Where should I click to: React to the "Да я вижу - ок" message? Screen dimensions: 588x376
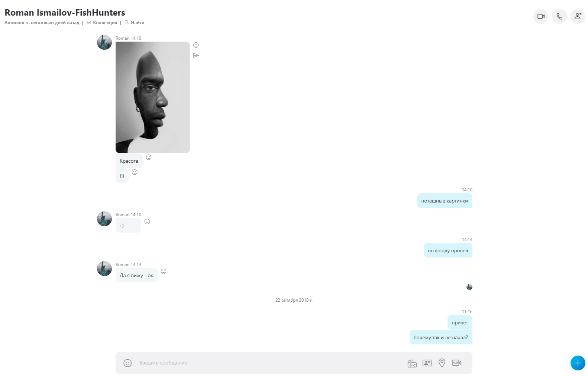point(164,271)
